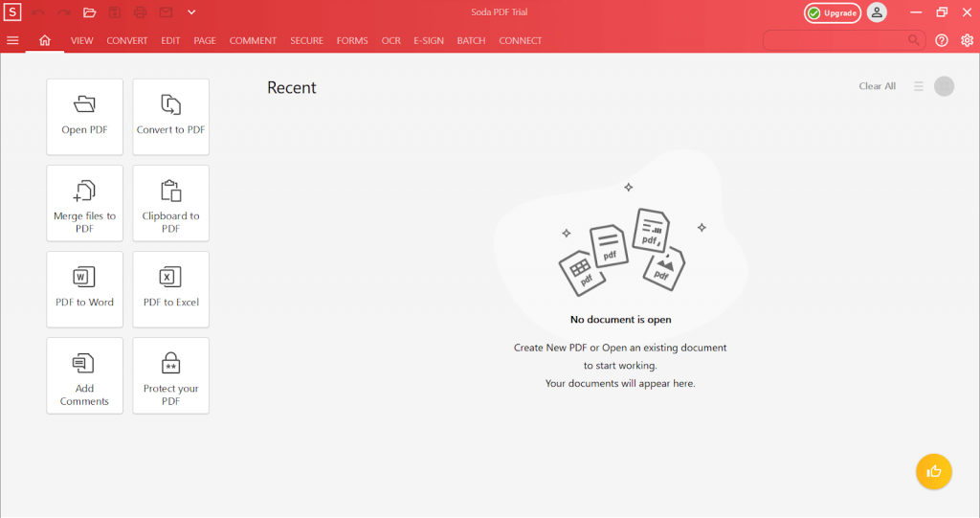Click the yellow thumbs-up feedback button
The width and height of the screenshot is (980, 518).
tap(934, 472)
